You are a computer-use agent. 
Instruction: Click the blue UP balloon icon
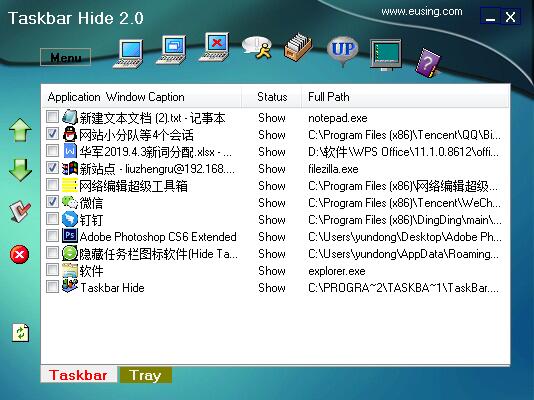coord(343,51)
